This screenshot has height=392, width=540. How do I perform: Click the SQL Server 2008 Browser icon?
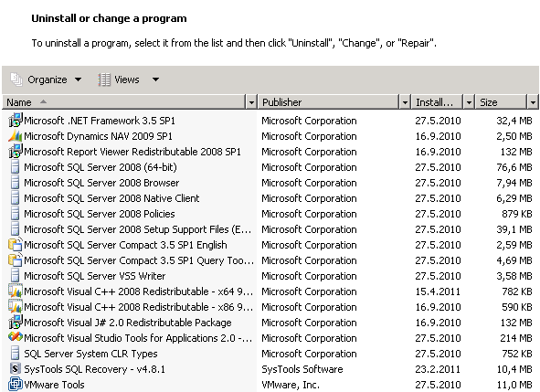(16, 183)
